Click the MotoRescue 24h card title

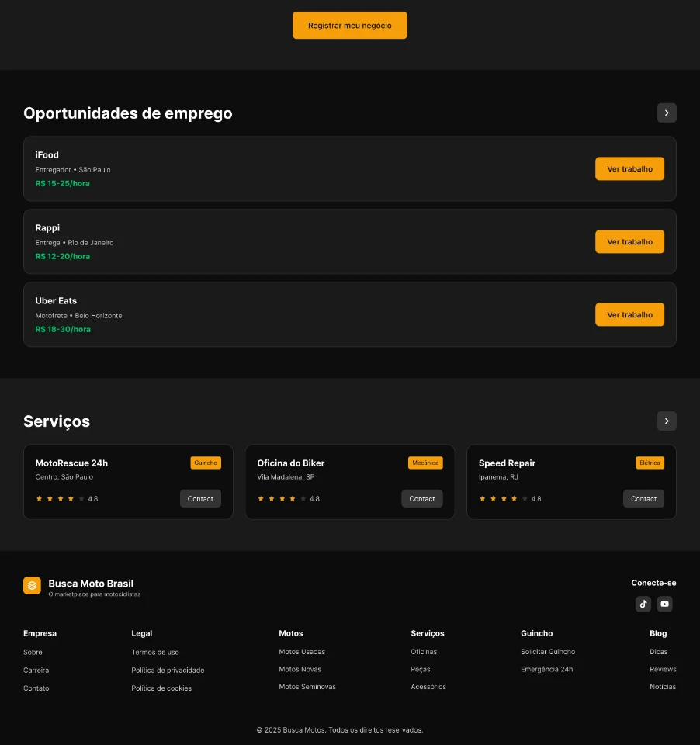click(71, 463)
